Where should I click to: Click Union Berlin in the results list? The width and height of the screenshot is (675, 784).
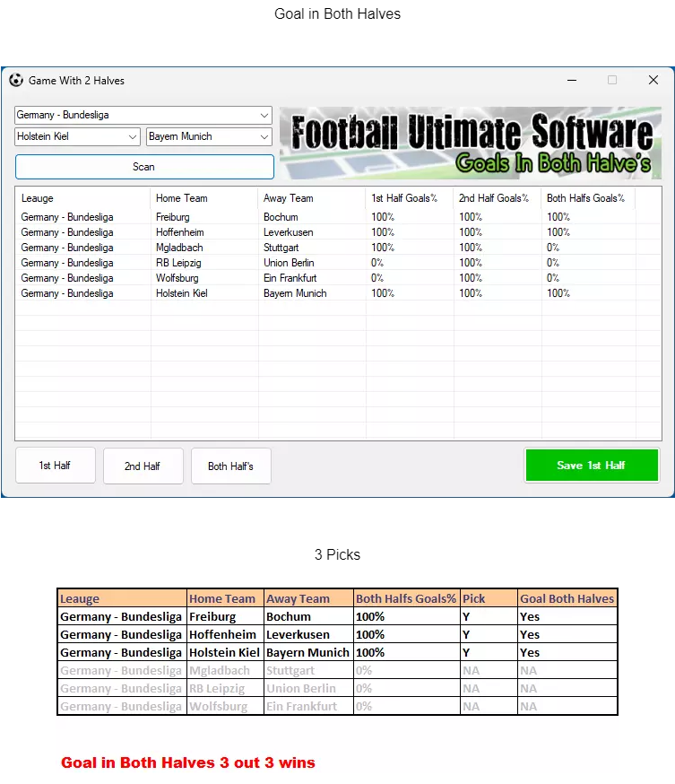[x=289, y=263]
